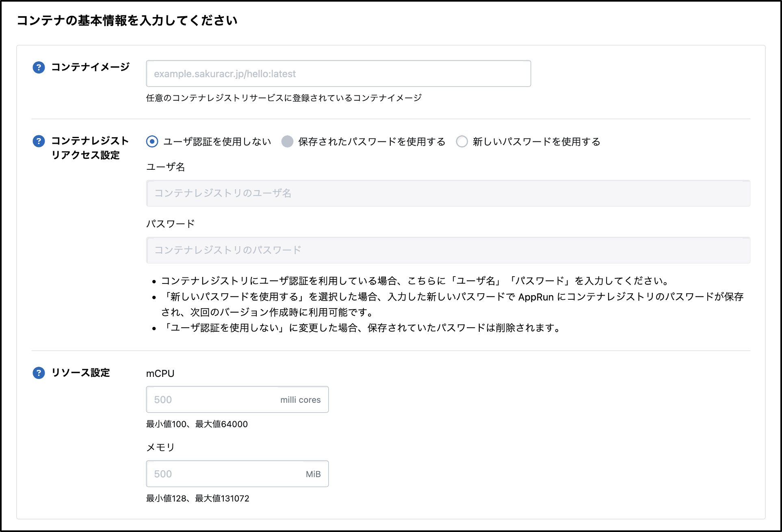Click the ユーザ名 registry username field
782x532 pixels.
(448, 193)
